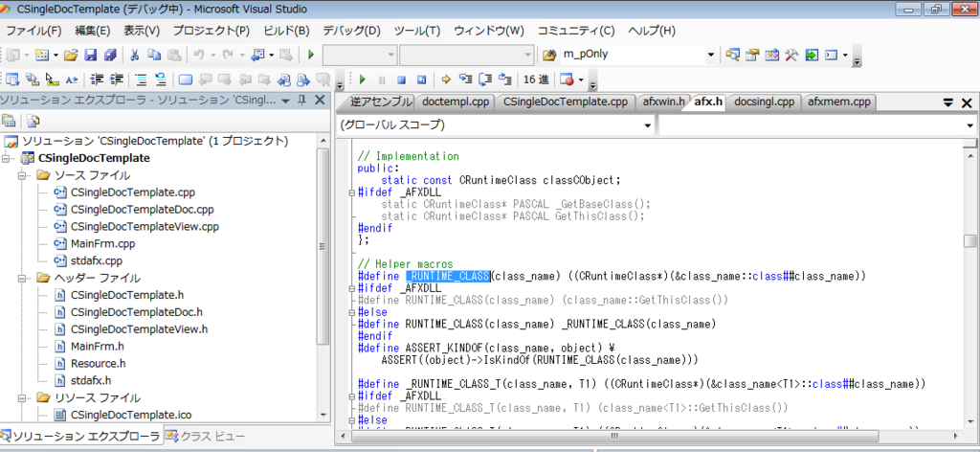Comment out selected lines icon

click(x=142, y=79)
